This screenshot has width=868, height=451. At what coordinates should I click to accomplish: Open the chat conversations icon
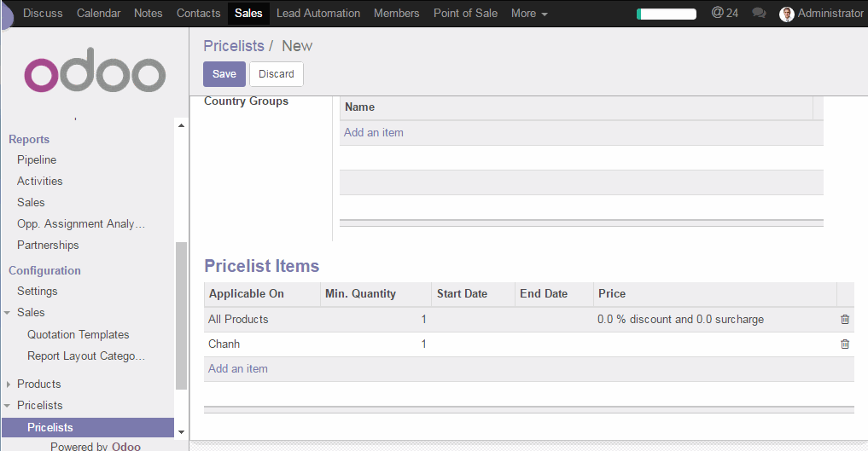click(x=759, y=13)
